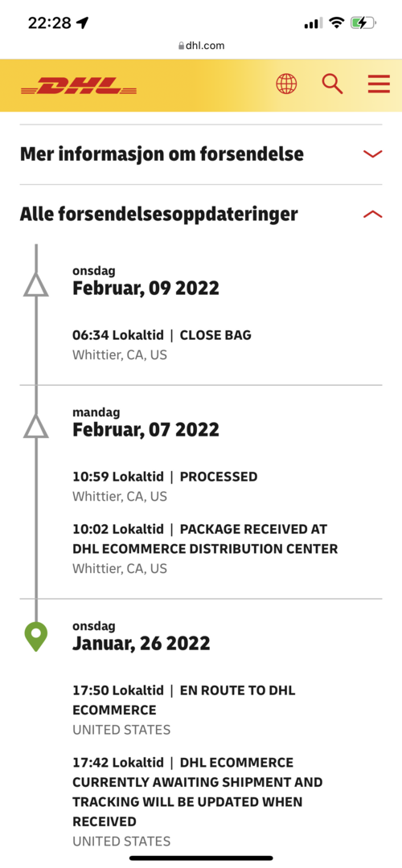Tap the dhl.com address bar
The image size is (402, 868).
pyautogui.click(x=201, y=45)
